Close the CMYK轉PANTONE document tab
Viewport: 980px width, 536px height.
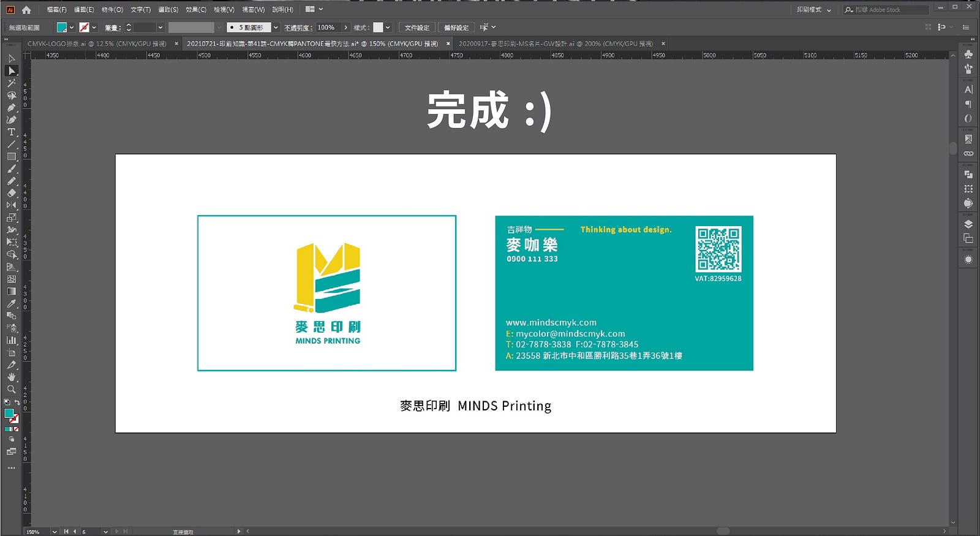pyautogui.click(x=448, y=44)
